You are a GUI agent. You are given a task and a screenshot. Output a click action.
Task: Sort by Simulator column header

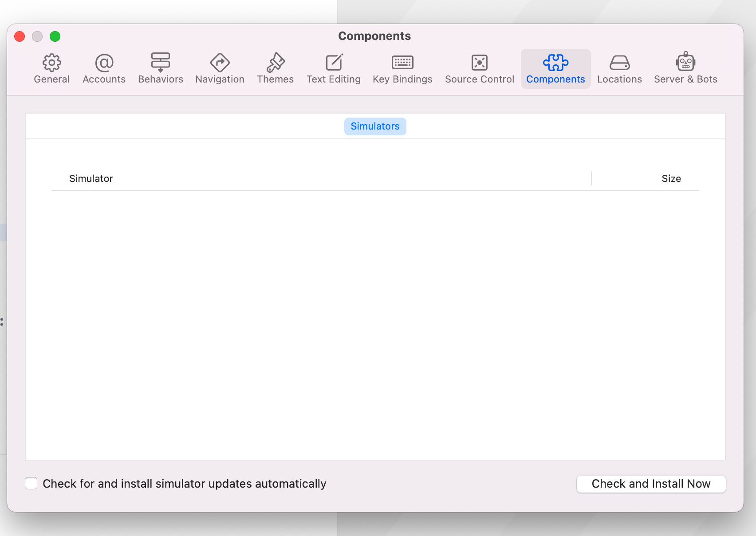click(91, 178)
